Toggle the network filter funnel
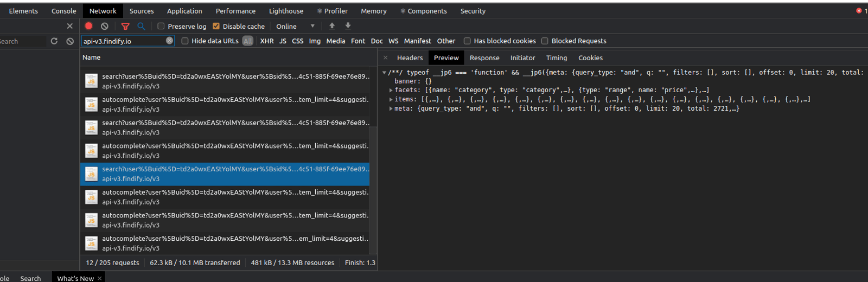The width and height of the screenshot is (868, 282). 125,26
